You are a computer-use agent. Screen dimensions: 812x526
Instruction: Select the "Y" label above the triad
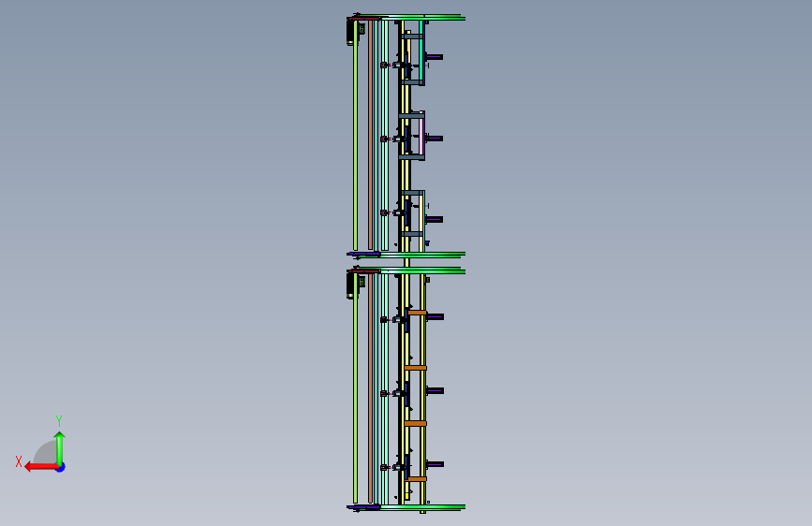click(x=59, y=420)
